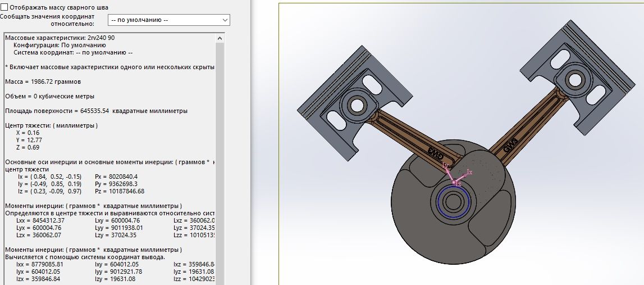Click the 'Lyy = 9011938.01' value
The width and height of the screenshot is (644, 285).
pos(118,228)
